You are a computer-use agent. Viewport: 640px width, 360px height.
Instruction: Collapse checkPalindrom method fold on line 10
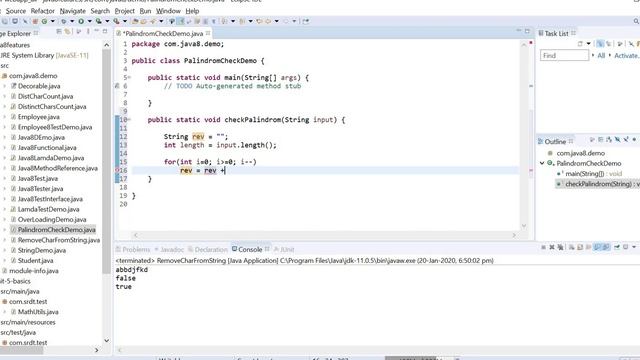[x=129, y=120]
